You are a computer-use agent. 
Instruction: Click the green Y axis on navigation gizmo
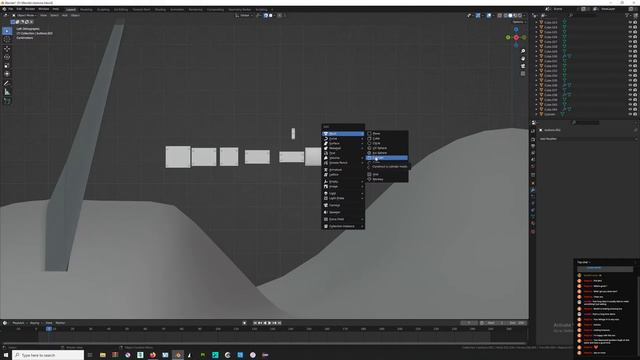tap(508, 38)
